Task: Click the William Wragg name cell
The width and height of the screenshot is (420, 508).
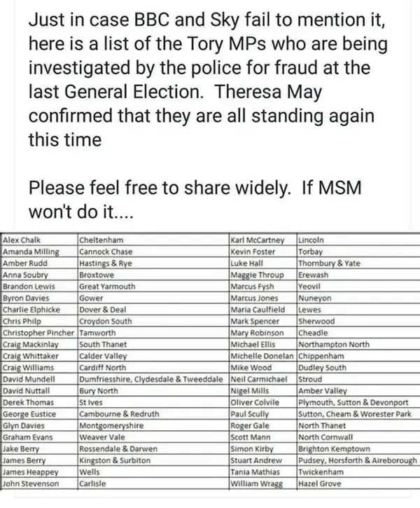Action: pos(262,483)
